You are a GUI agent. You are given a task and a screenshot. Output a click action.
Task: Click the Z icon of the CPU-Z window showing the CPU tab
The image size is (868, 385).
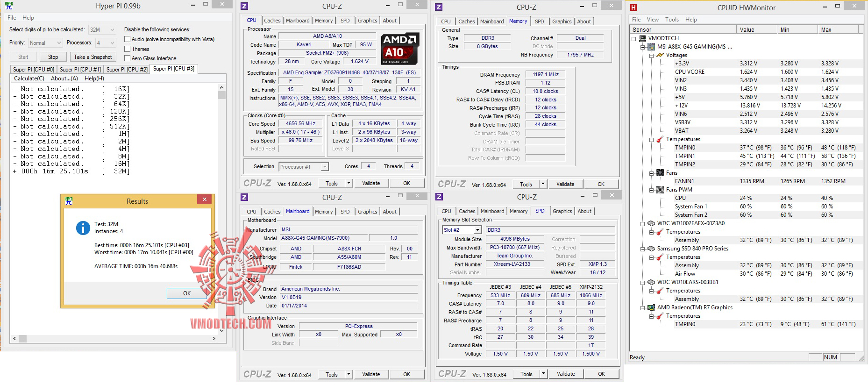(244, 7)
